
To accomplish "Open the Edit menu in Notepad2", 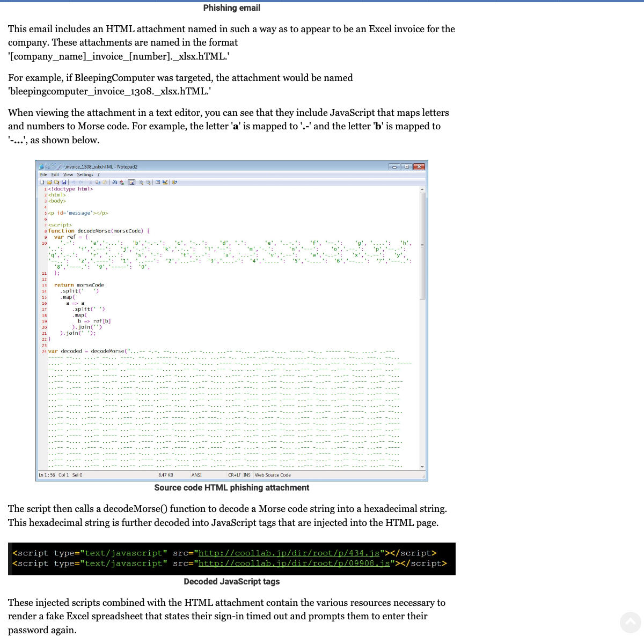I will [55, 174].
